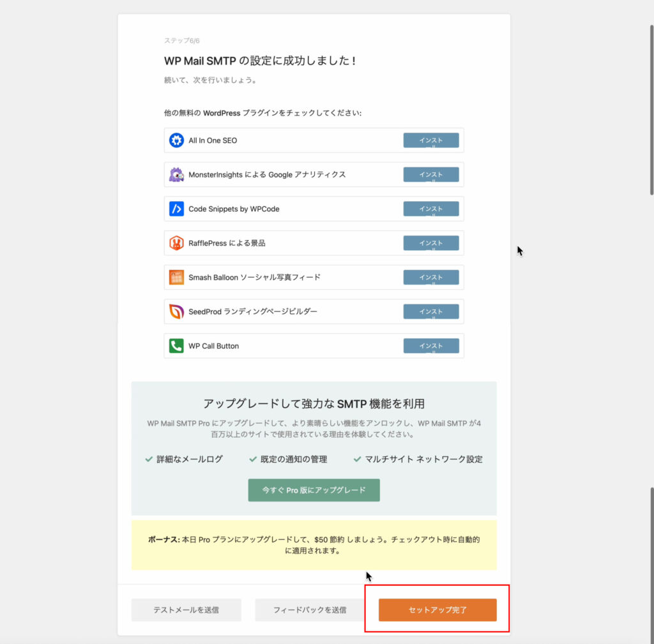Image resolution: width=654 pixels, height=644 pixels.
Task: Click the MonsterInsights による Google アナリティクス label
Action: point(267,175)
